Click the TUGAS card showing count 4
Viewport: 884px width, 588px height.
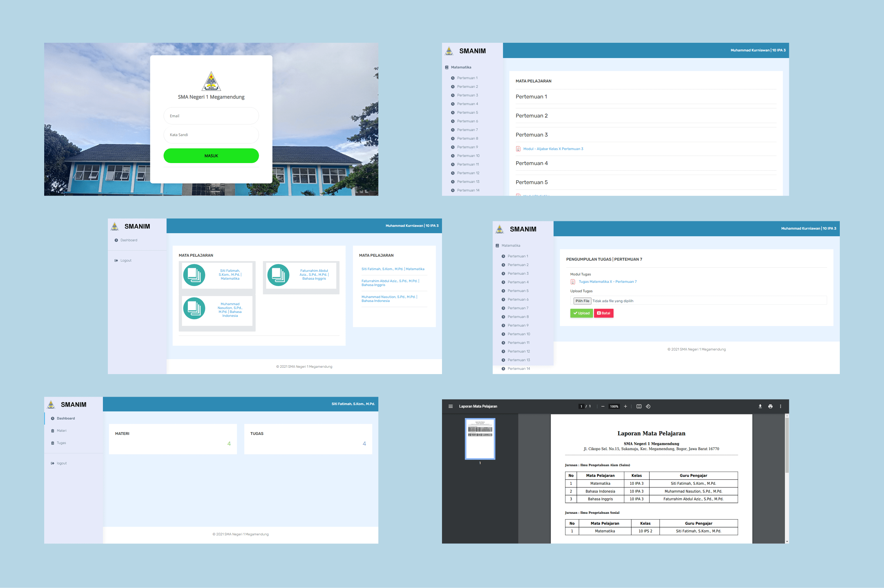tap(308, 439)
